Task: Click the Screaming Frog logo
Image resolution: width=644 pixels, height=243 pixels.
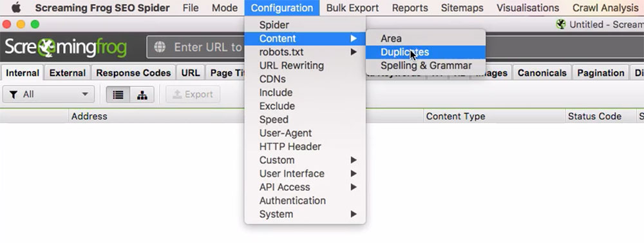Action: (x=66, y=47)
